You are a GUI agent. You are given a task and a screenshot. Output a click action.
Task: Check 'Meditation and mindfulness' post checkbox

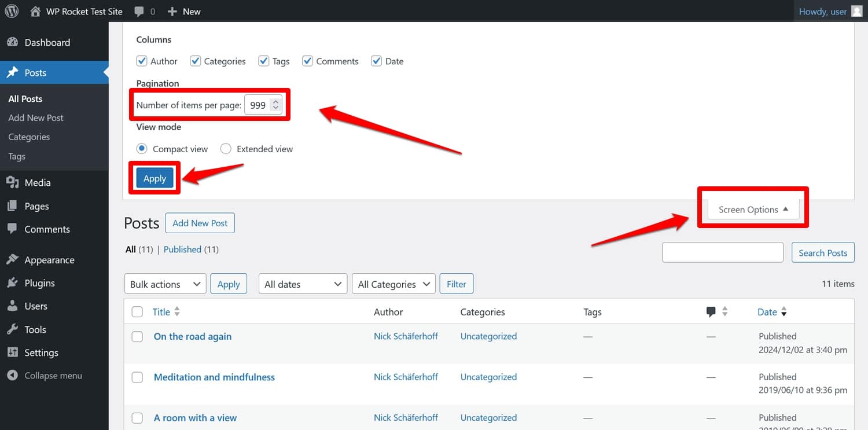point(137,377)
